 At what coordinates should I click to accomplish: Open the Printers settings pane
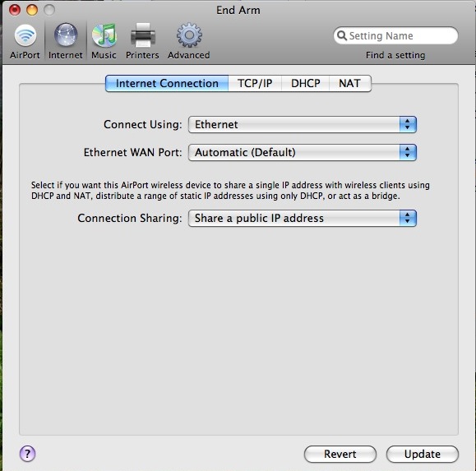tap(142, 41)
